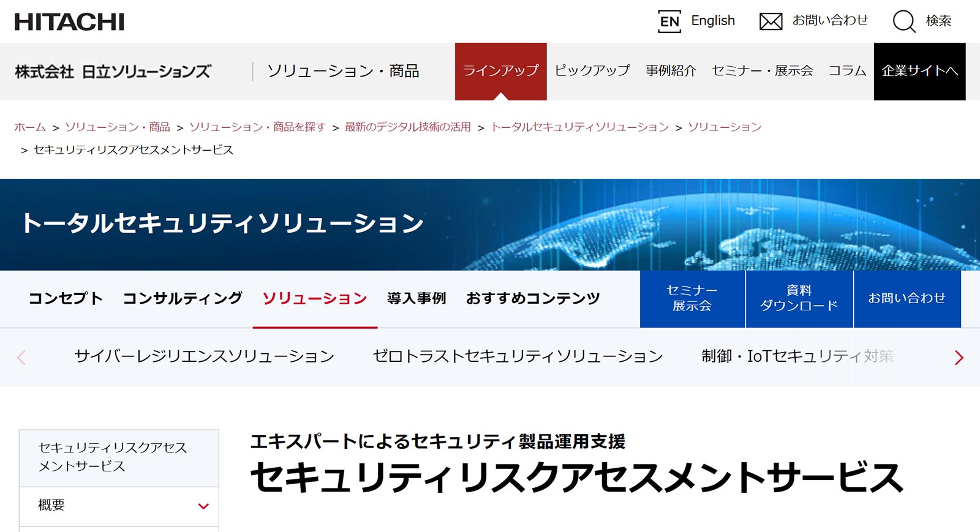This screenshot has width=980, height=532.
Task: Open お問い合わせ header link
Action: tap(831, 20)
